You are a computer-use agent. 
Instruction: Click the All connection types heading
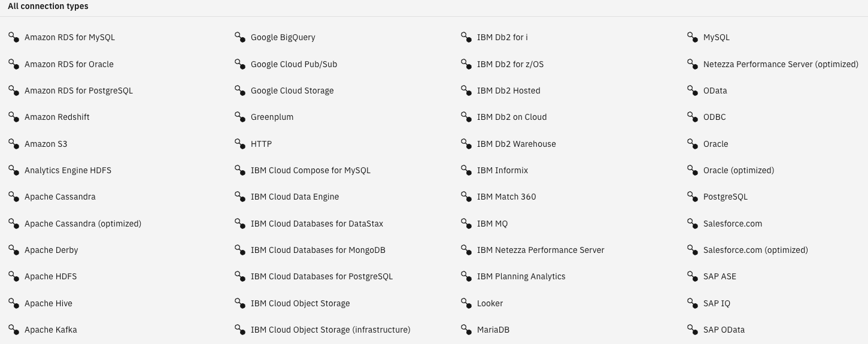pyautogui.click(x=48, y=6)
